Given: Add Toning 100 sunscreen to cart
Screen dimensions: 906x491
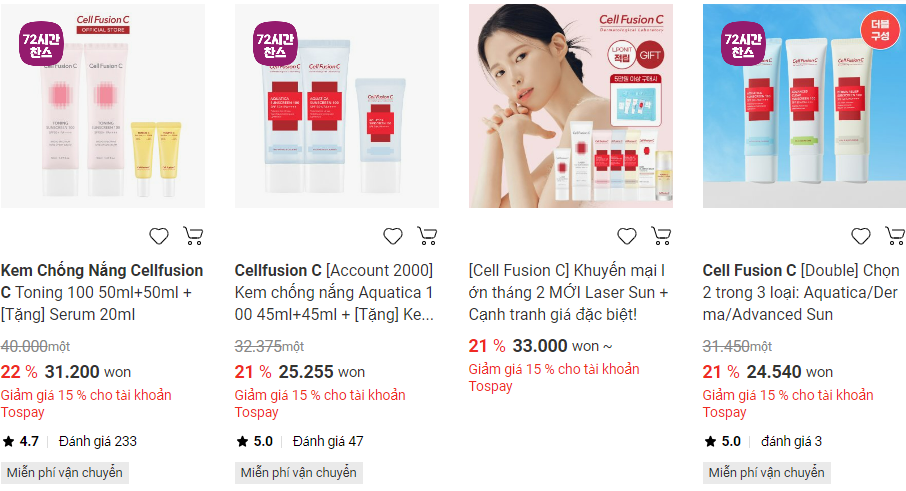Looking at the screenshot, I should (193, 236).
